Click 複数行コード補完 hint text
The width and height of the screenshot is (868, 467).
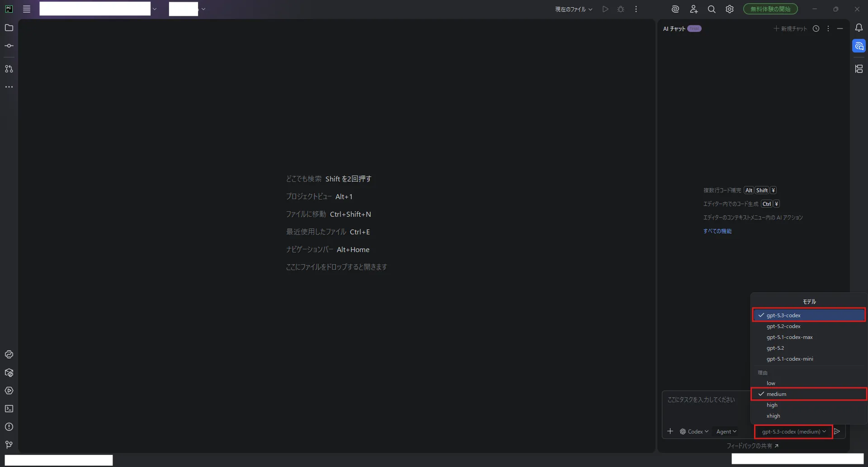tap(722, 191)
